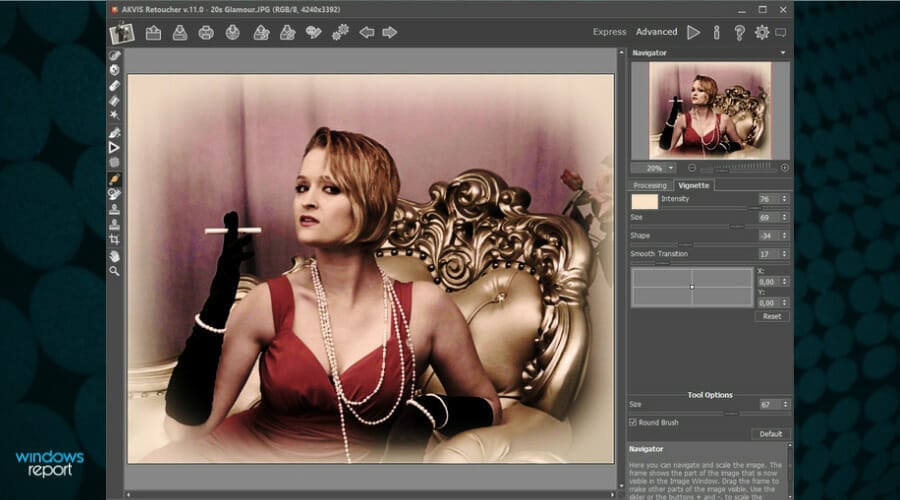Select the Hand tool in left toolbar
Screen dimensions: 900x500
115,255
